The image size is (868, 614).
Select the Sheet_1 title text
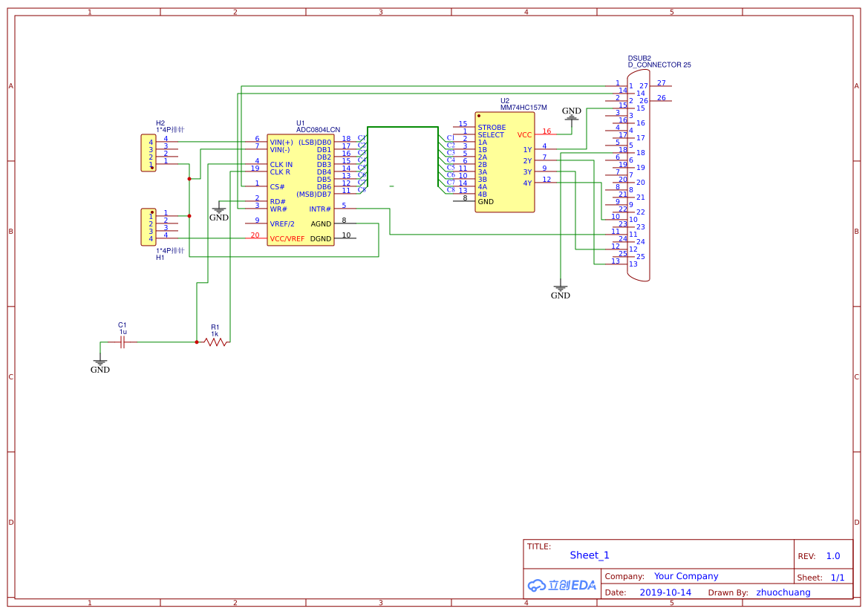click(x=590, y=555)
